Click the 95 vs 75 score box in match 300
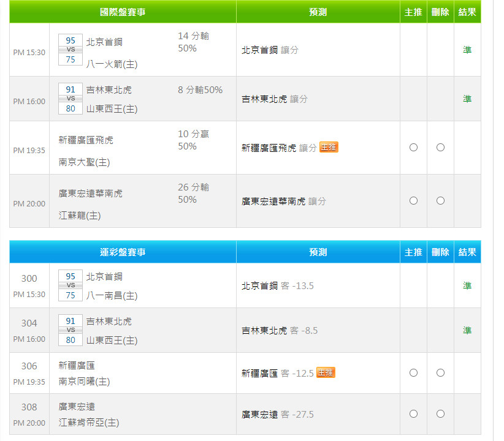This screenshot has width=504, height=441. click(x=71, y=285)
